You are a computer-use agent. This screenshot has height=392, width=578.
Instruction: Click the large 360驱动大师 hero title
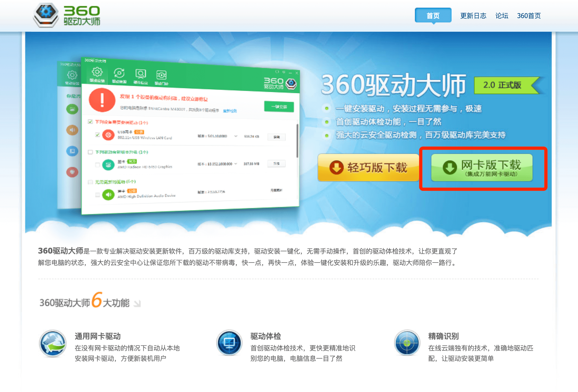tap(394, 85)
